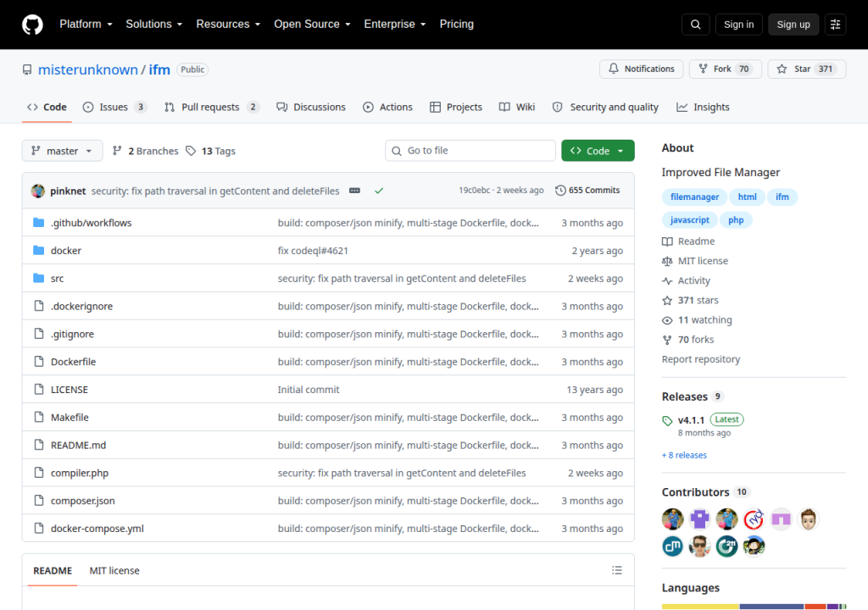Screen dimensions: 868x610
Task: Click the first contributor avatar
Action: pyautogui.click(x=672, y=519)
